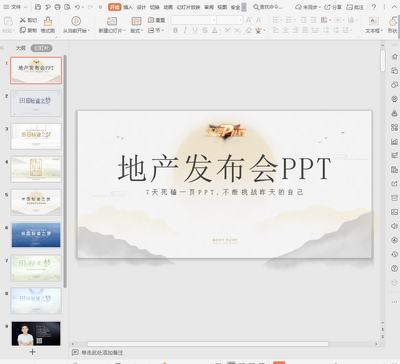400x364 pixels.
Task: Click the Clear Formatting eraser icon
Action: pos(249,30)
